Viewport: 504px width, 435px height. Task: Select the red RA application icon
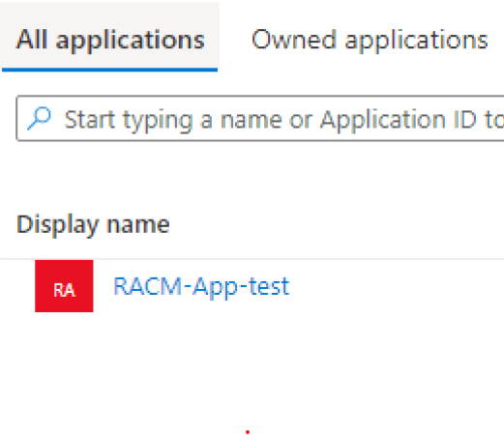coord(64,286)
